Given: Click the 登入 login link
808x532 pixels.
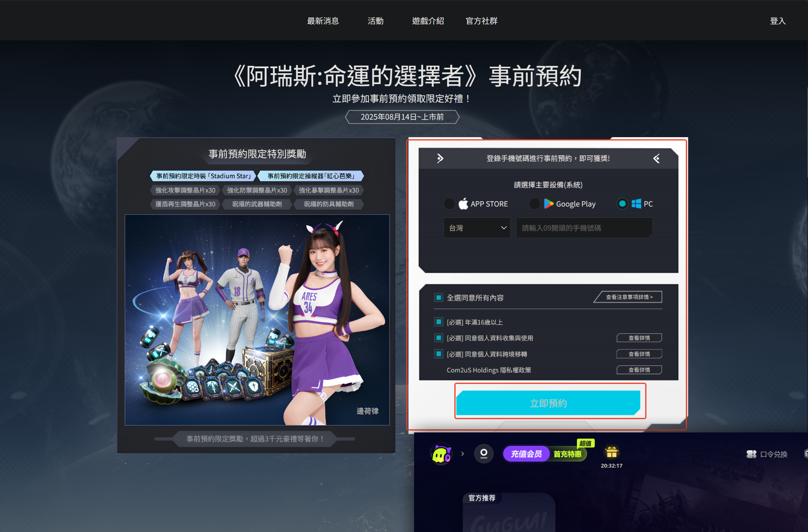Looking at the screenshot, I should (778, 21).
